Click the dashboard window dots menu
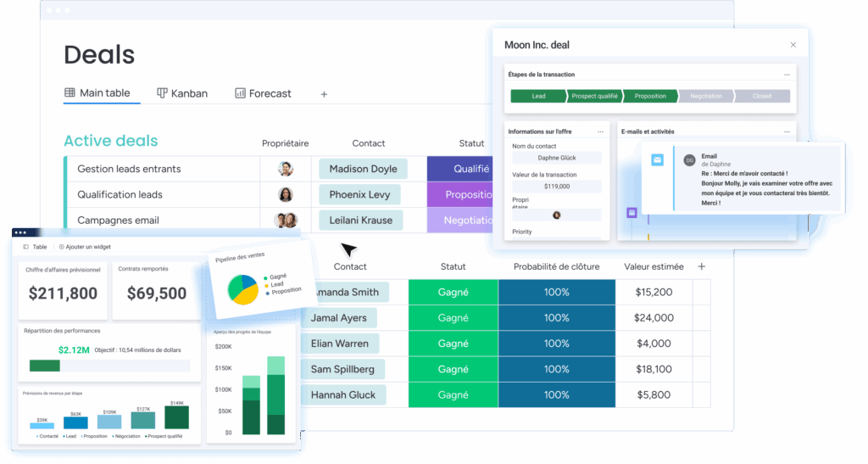 (x=20, y=232)
